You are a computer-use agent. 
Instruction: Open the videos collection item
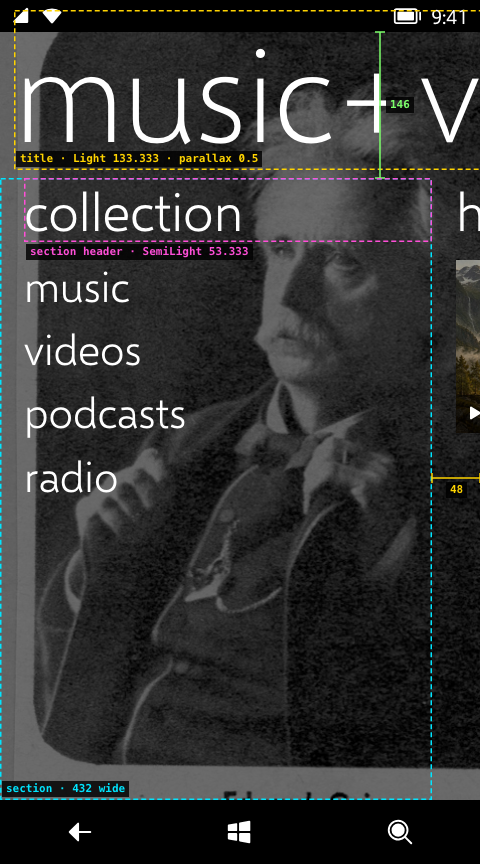[x=83, y=352]
